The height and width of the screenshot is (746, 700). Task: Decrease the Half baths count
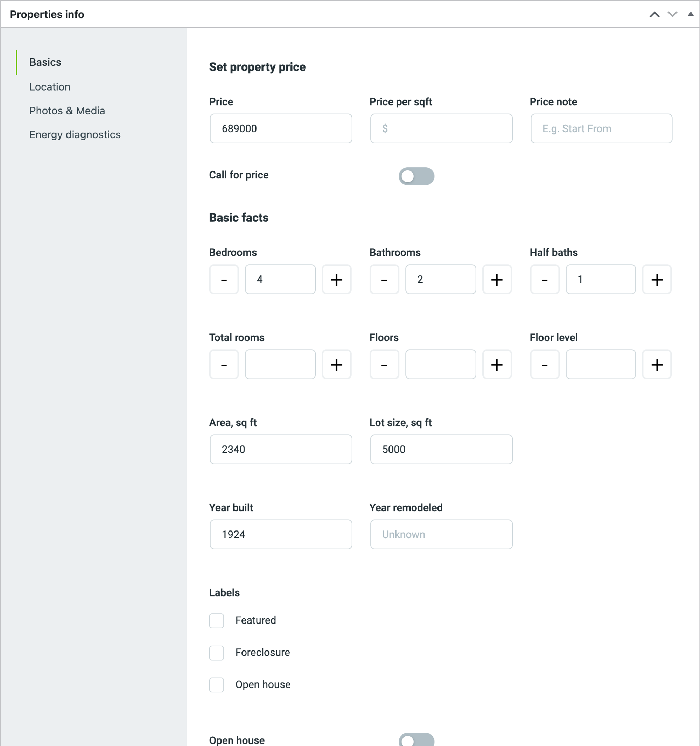point(545,279)
